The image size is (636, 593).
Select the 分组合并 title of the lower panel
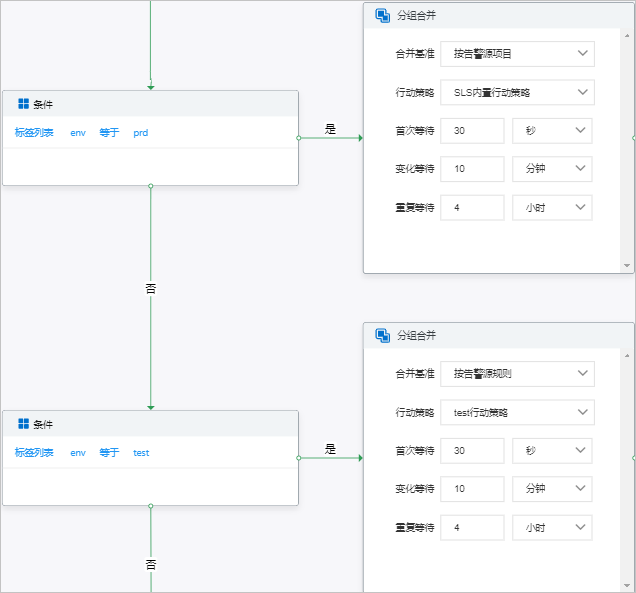point(416,335)
